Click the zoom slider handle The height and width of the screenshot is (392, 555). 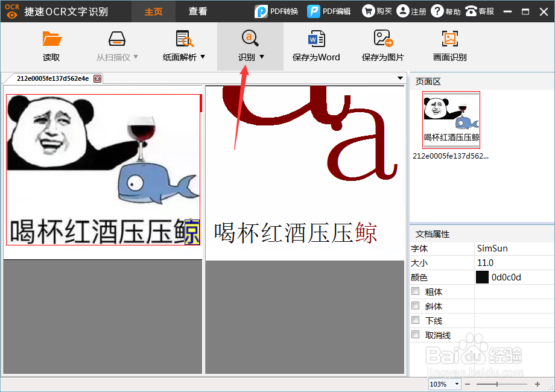497,384
